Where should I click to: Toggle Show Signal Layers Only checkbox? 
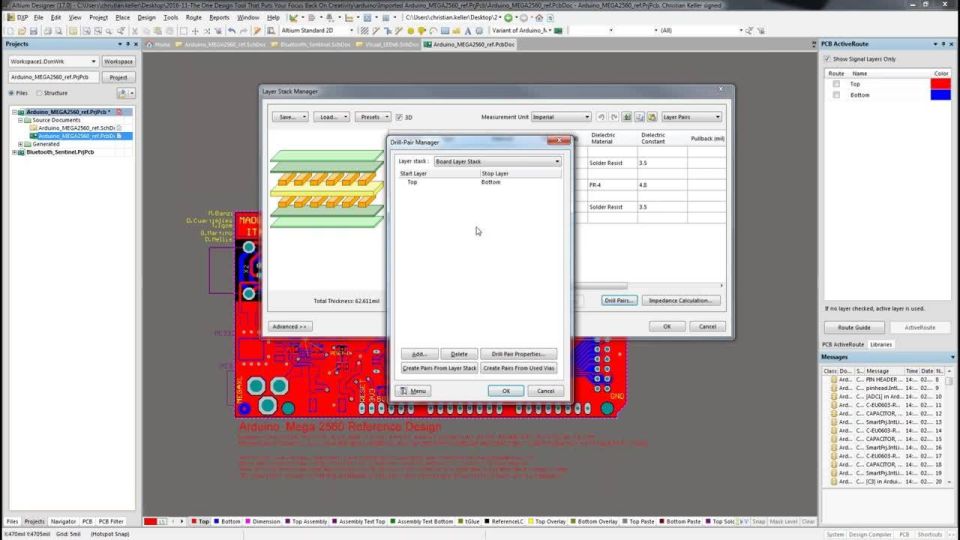(x=827, y=59)
